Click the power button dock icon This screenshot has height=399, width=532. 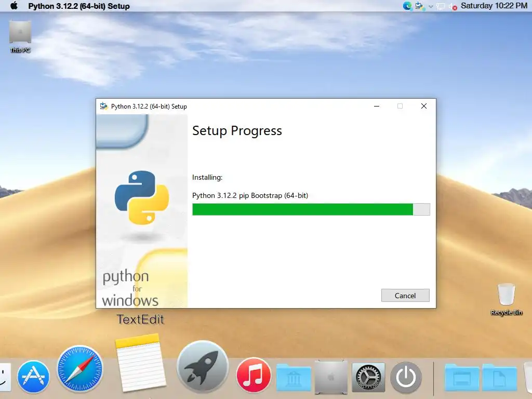tap(406, 377)
